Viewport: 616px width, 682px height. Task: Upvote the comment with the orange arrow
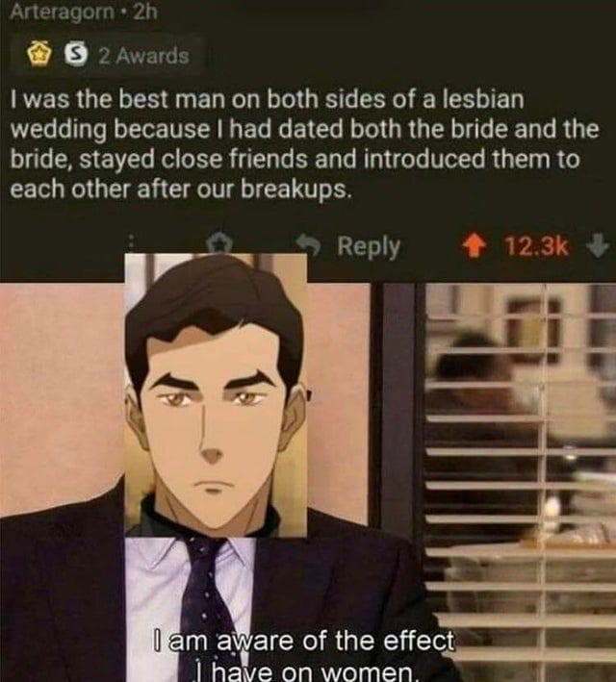coord(475,246)
